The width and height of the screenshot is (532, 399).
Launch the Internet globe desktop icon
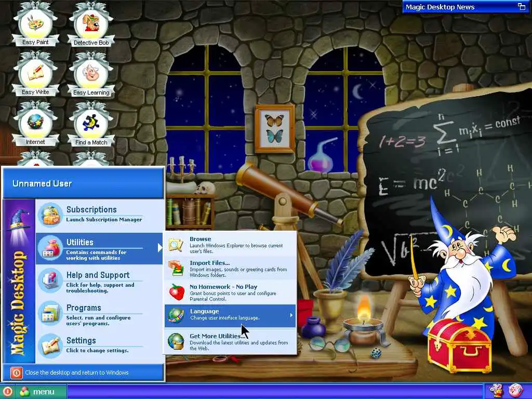coord(35,124)
